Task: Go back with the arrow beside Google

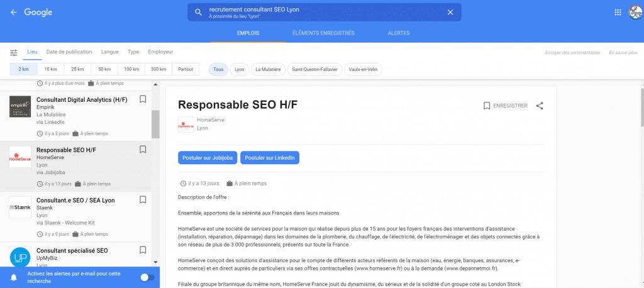Action: click(14, 13)
